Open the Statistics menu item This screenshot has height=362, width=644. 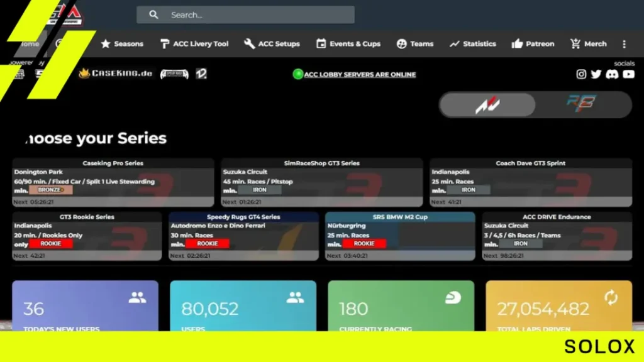click(473, 44)
